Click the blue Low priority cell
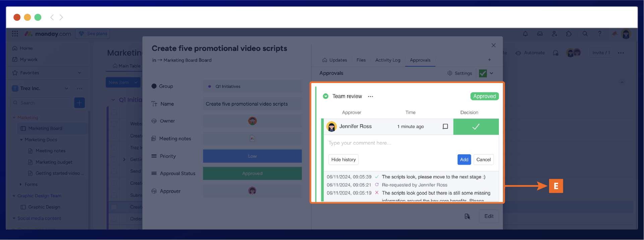The height and width of the screenshot is (240, 644). [x=252, y=156]
